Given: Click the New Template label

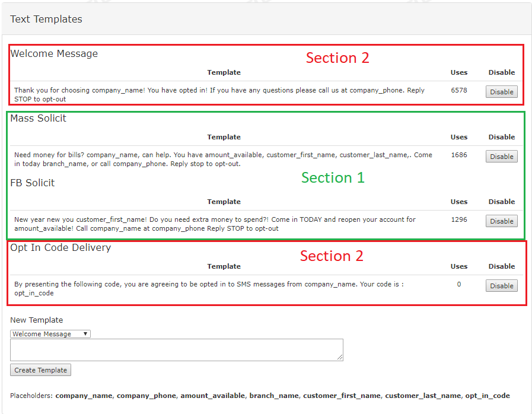Looking at the screenshot, I should (37, 320).
